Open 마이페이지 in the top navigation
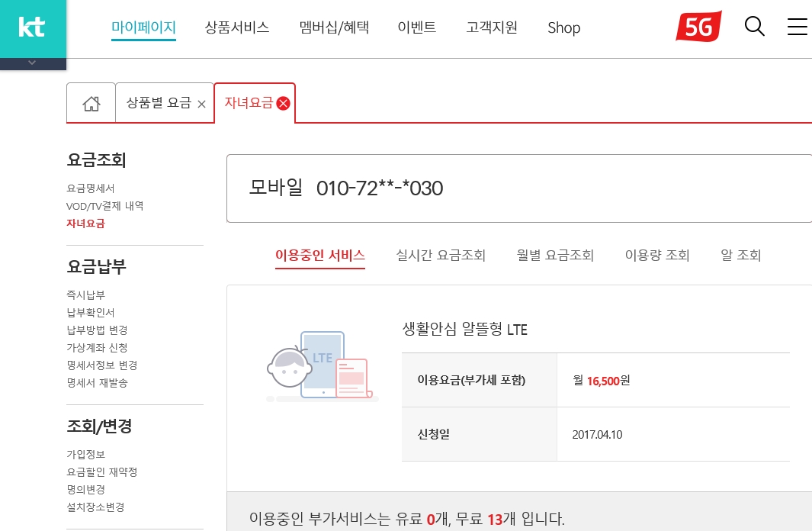Viewport: 812px width, 531px height. pos(143,27)
